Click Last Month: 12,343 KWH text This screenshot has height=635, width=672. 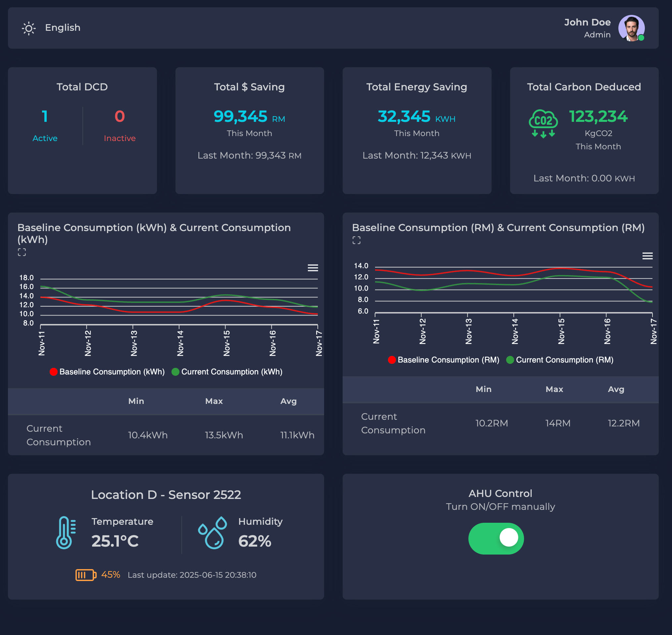point(416,155)
